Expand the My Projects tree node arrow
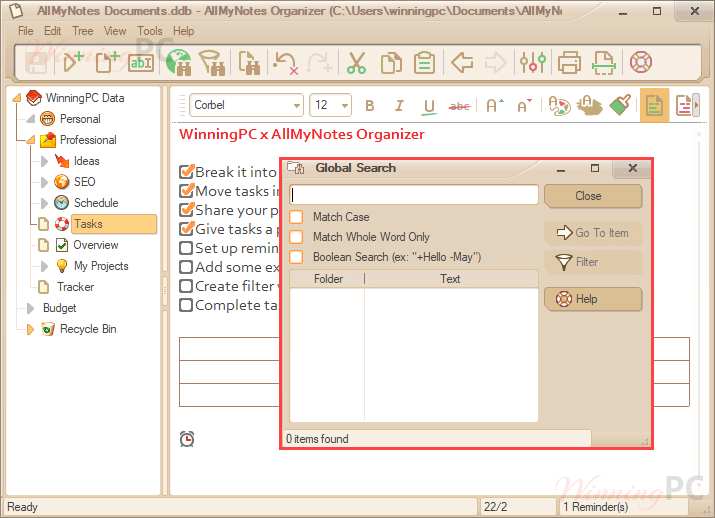715x518 pixels. point(44,266)
